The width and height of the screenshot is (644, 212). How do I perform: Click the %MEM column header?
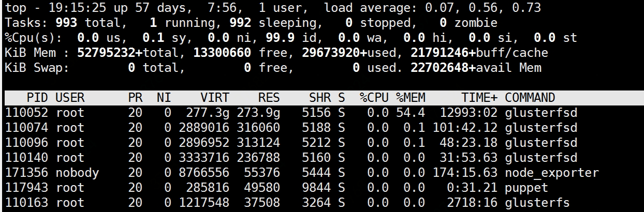[411, 98]
